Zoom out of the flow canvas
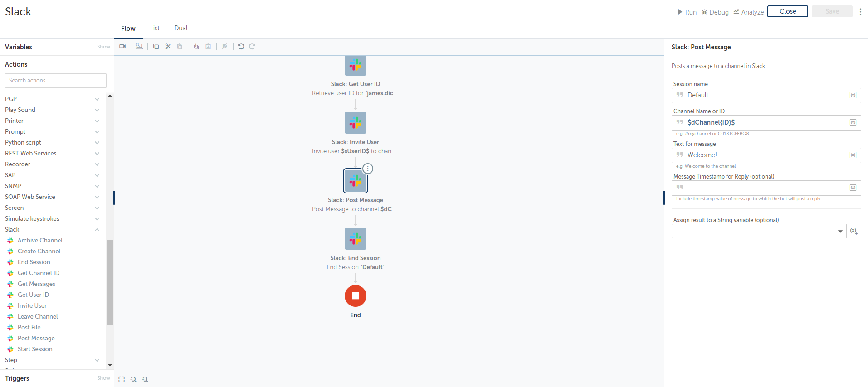Viewport: 868px width, 387px height. click(133, 379)
